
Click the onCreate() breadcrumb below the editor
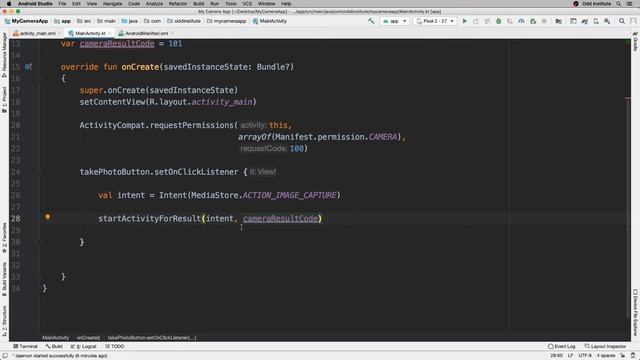pos(88,338)
